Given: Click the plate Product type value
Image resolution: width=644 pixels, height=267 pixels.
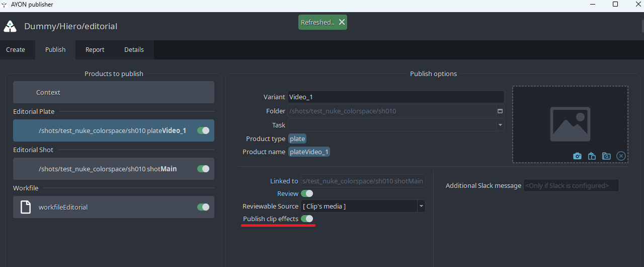Looking at the screenshot, I should tap(297, 139).
